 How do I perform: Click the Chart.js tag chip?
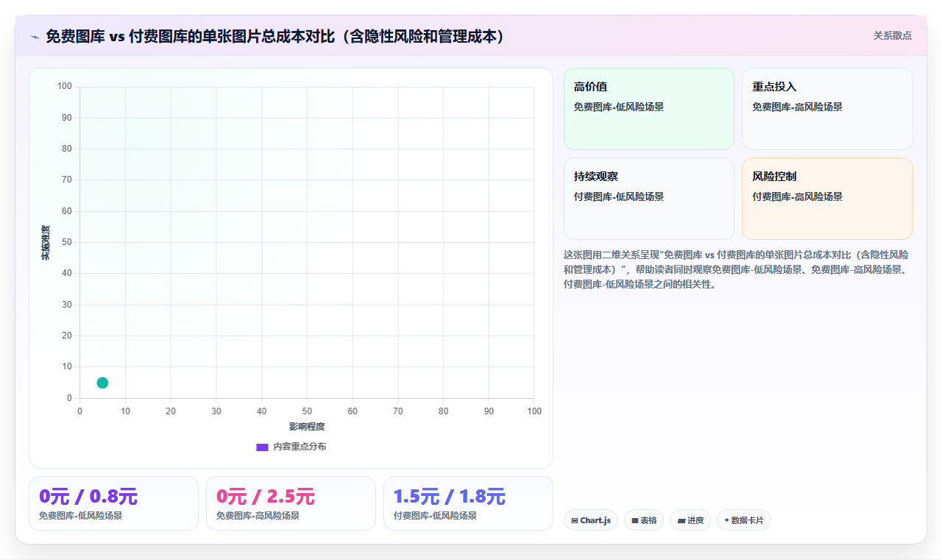591,520
